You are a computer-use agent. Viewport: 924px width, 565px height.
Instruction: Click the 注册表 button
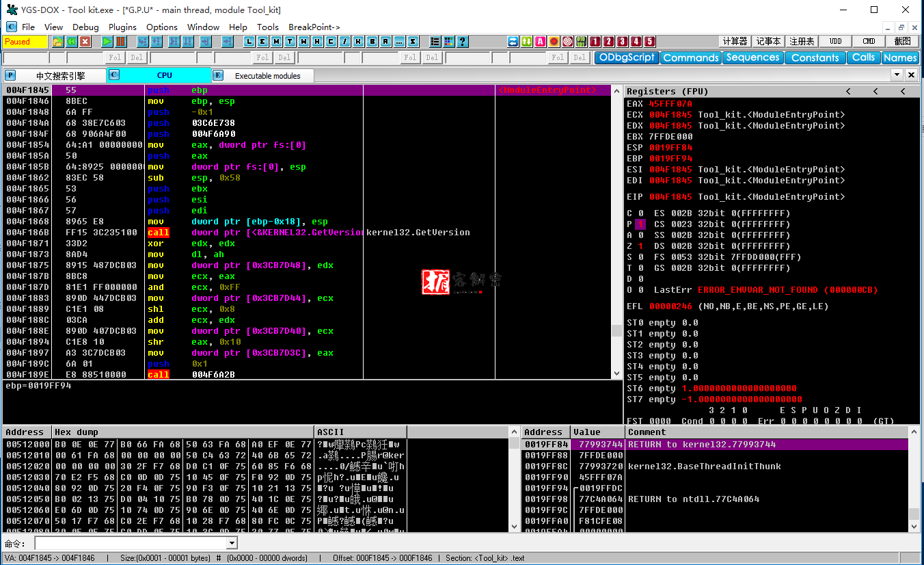click(802, 42)
